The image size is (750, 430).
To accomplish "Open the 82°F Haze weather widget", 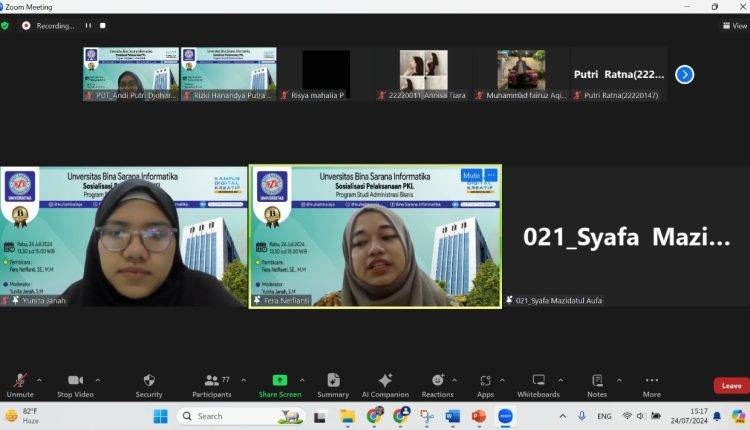I will coord(22,416).
